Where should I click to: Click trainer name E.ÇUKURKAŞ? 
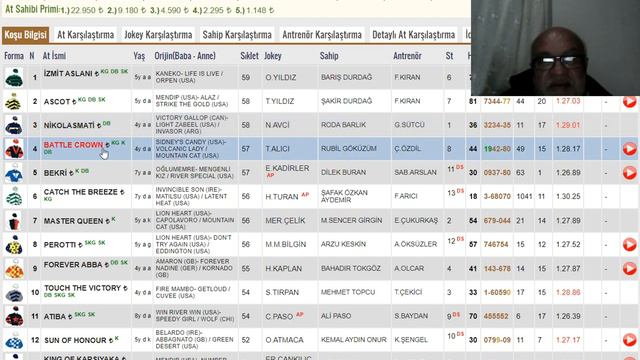point(416,220)
